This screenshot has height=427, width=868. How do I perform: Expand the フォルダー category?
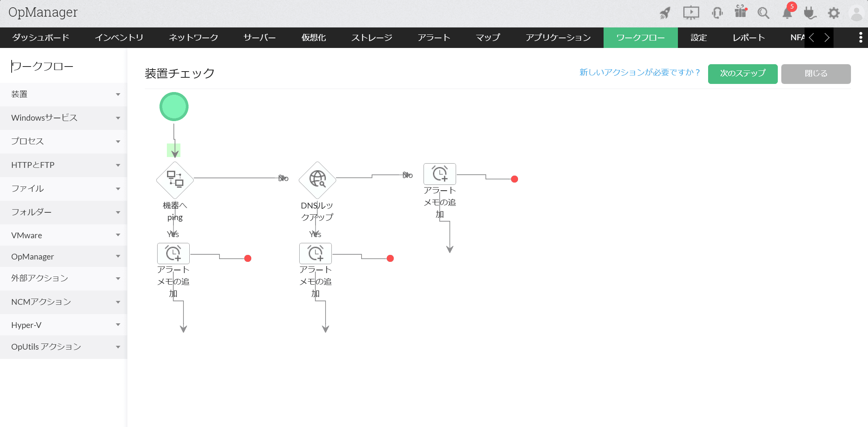coord(63,212)
